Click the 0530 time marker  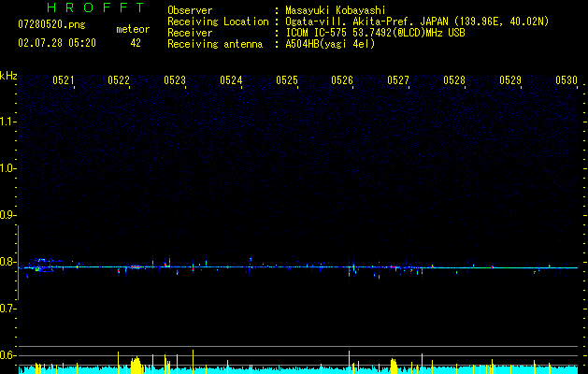[x=566, y=80]
